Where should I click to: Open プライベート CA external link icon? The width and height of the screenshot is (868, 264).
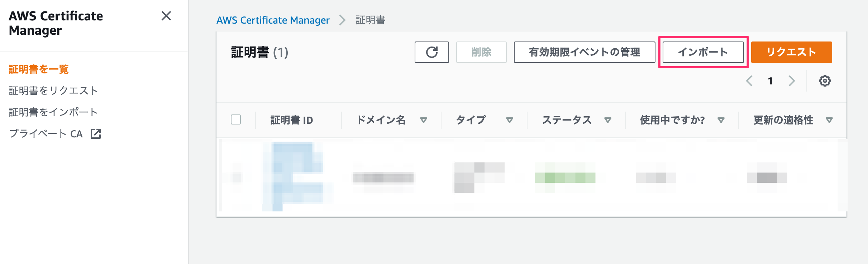tap(96, 134)
